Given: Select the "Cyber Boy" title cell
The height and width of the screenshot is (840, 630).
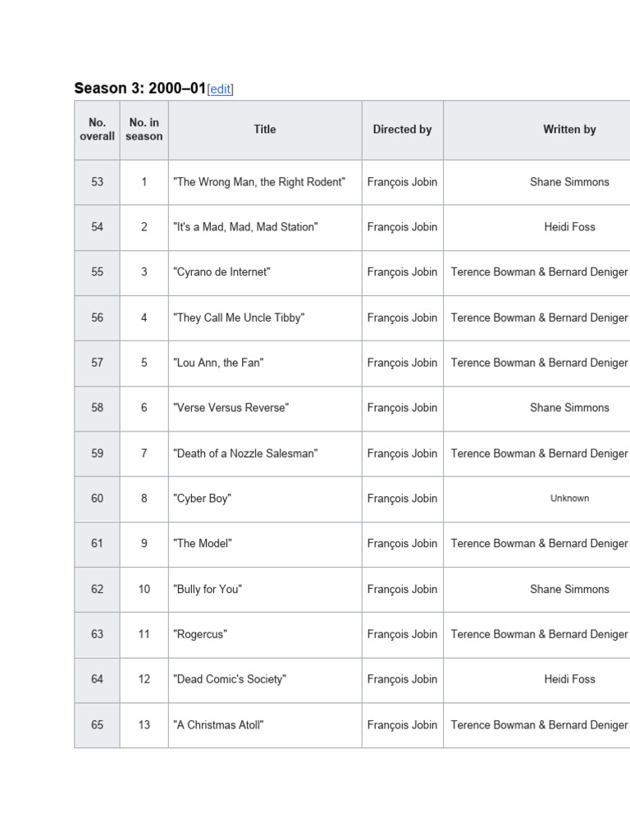Looking at the screenshot, I should click(x=265, y=498).
